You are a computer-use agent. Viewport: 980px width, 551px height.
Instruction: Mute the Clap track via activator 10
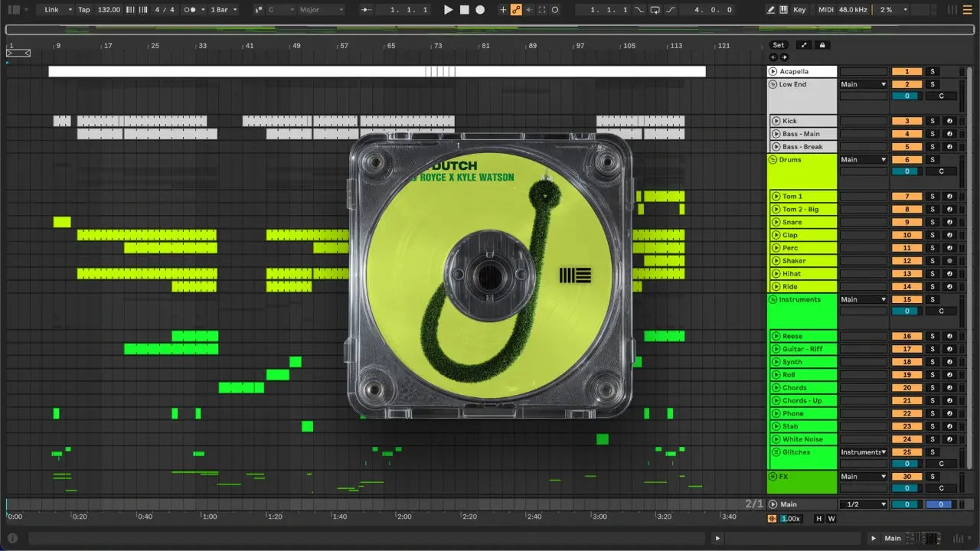coord(906,235)
